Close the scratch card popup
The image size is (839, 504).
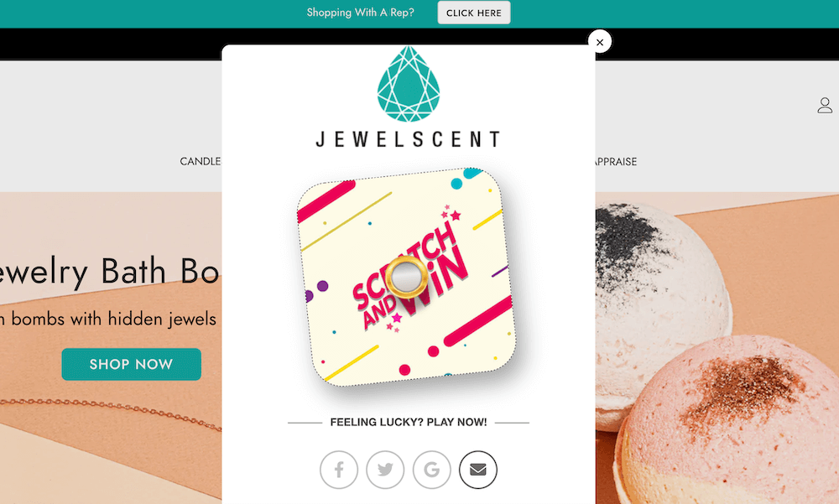tap(599, 42)
